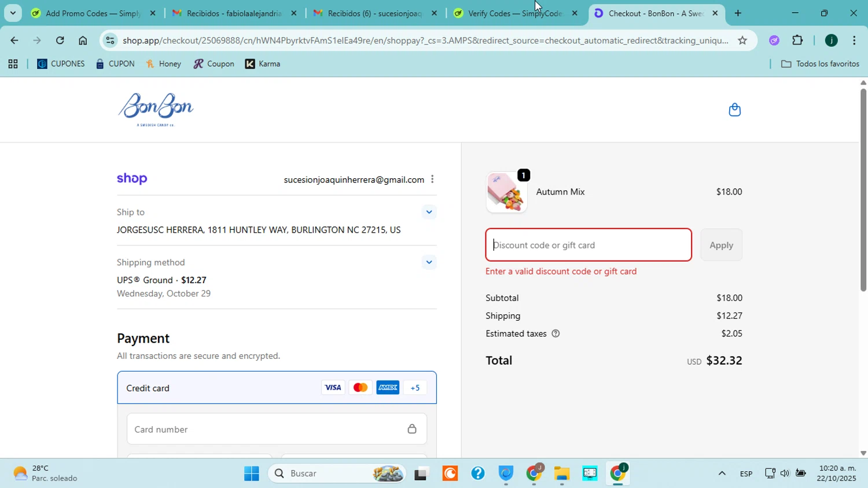Open the CUPON bookmark
868x488 pixels.
click(115, 64)
